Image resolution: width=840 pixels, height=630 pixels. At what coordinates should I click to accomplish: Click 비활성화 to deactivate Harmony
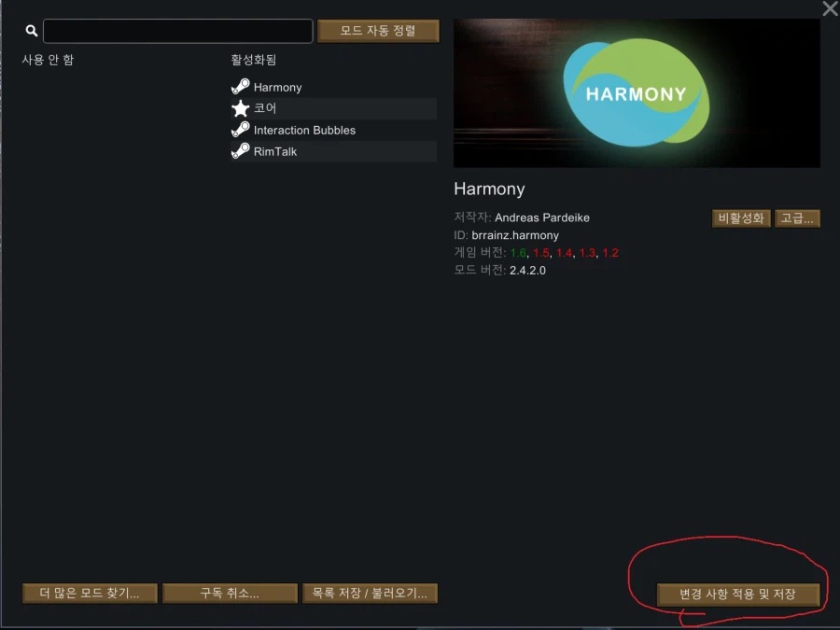pos(741,218)
